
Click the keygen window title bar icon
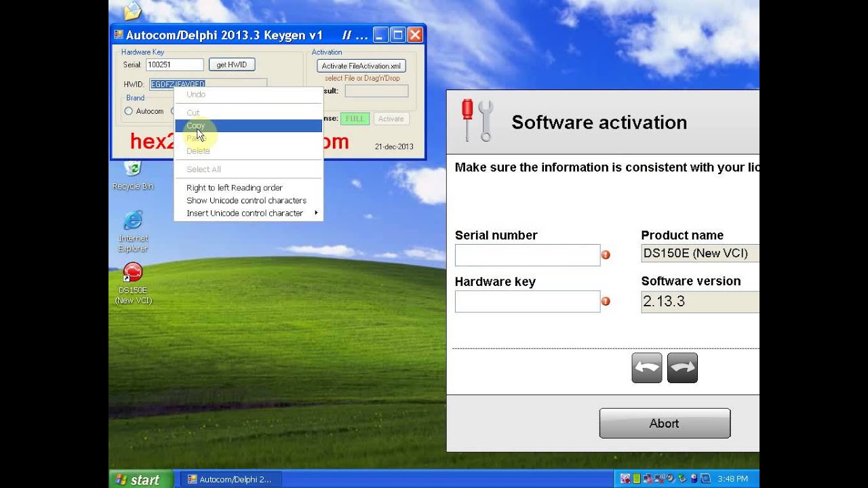(118, 35)
